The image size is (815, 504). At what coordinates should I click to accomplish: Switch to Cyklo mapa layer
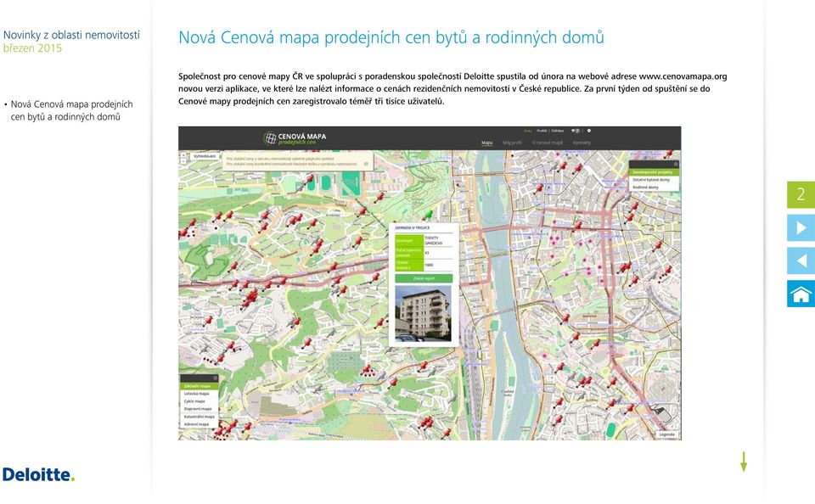click(x=199, y=401)
